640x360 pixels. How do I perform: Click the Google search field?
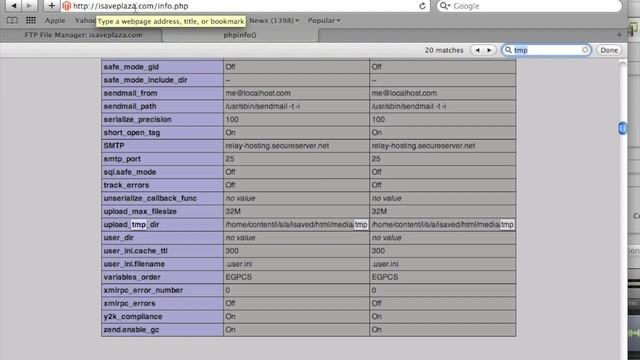click(529, 6)
